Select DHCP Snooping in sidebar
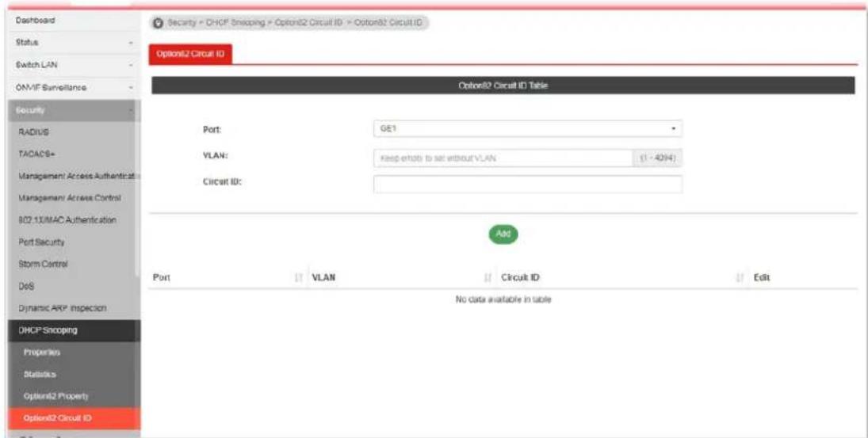Image resolution: width=868 pixels, height=438 pixels. click(75, 330)
